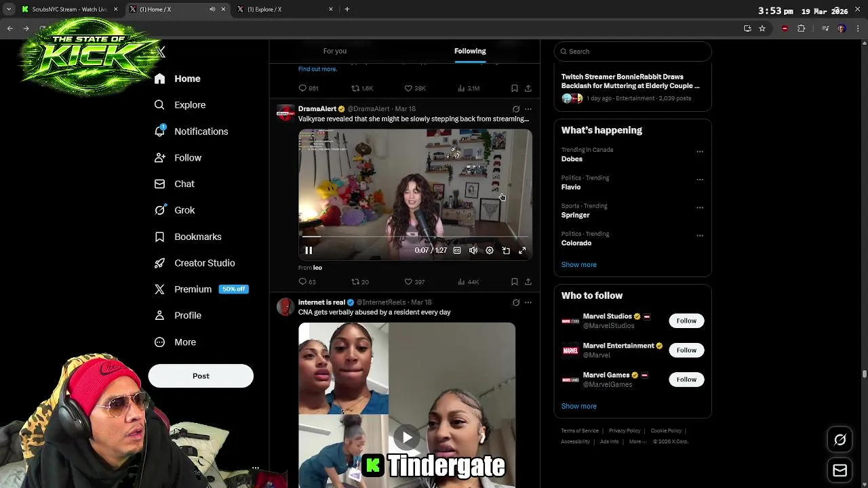Like the DramaAlert post
868x488 pixels.
point(414,282)
